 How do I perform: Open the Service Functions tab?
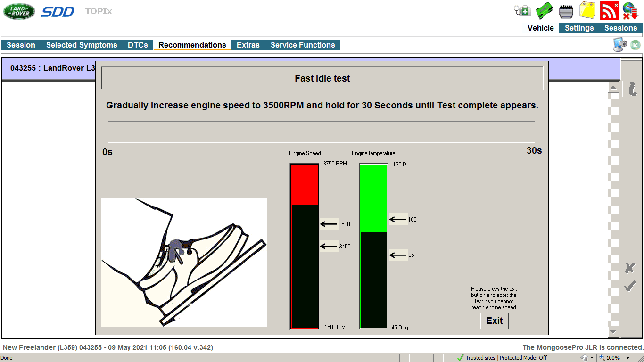click(303, 45)
